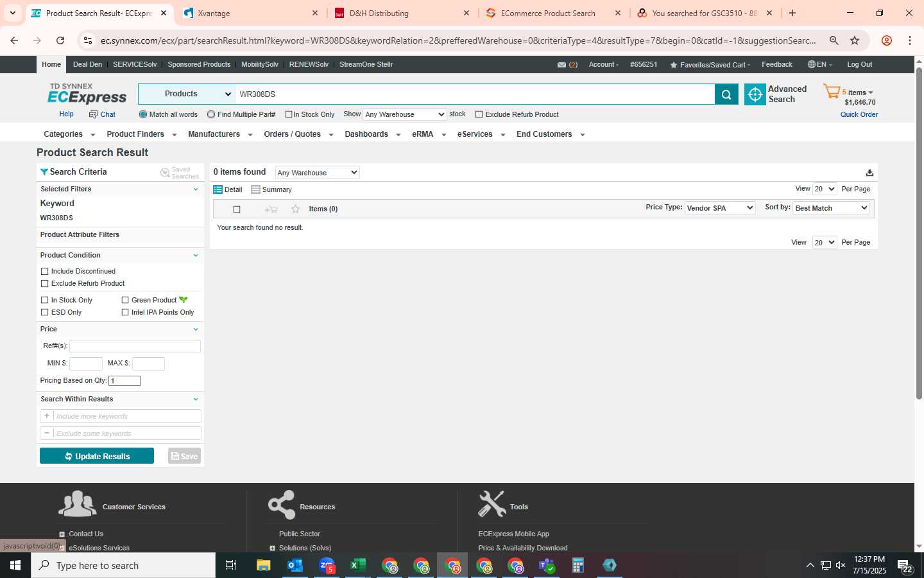Open Any Warehouse dropdown beside items found
The width and height of the screenshot is (924, 578).
(317, 173)
